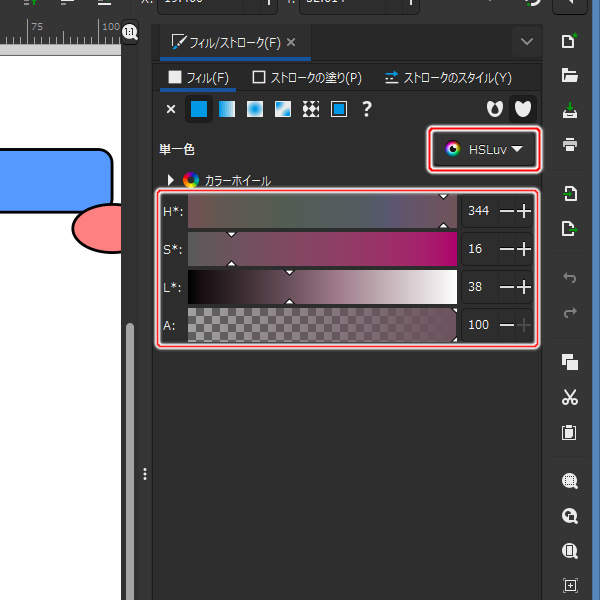Switch to the フィル(F) tab

pos(198,78)
